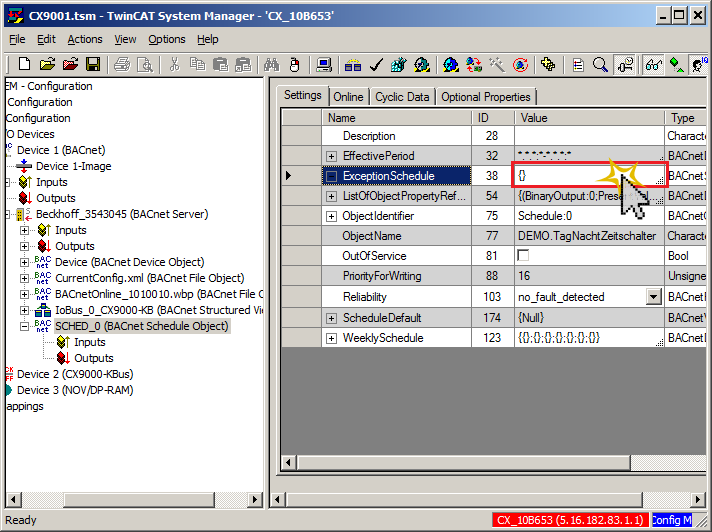Click the yellow puzzle pieces toolbar icon
712x532 pixels.
[549, 65]
